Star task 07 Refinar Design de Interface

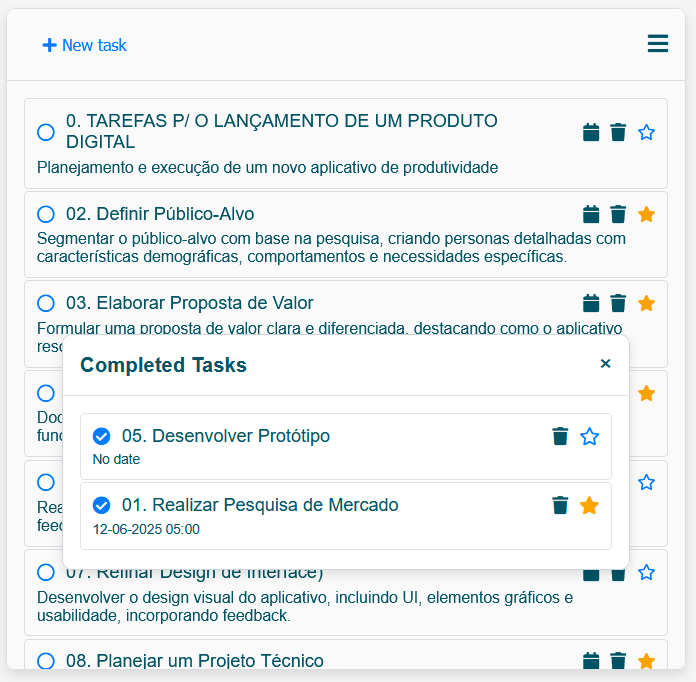[646, 572]
